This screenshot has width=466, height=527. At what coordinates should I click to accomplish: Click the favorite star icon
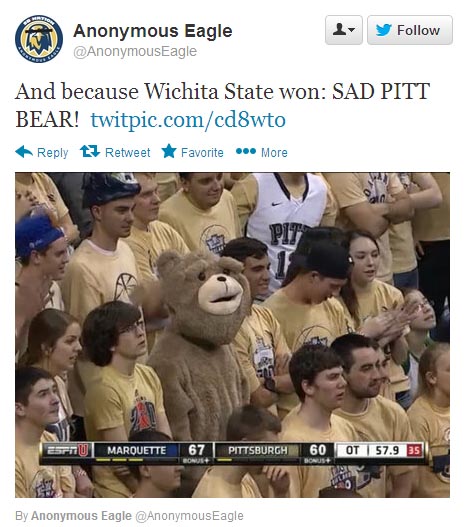[169, 151]
